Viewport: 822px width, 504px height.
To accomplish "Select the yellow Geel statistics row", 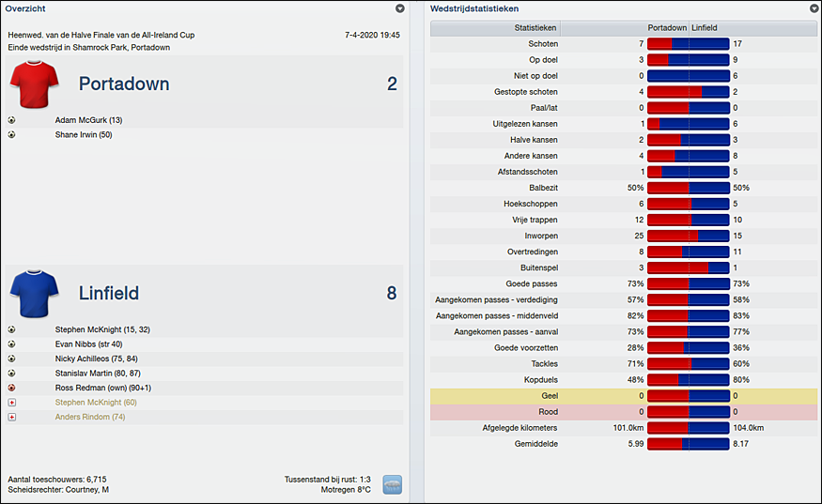I will tap(623, 396).
